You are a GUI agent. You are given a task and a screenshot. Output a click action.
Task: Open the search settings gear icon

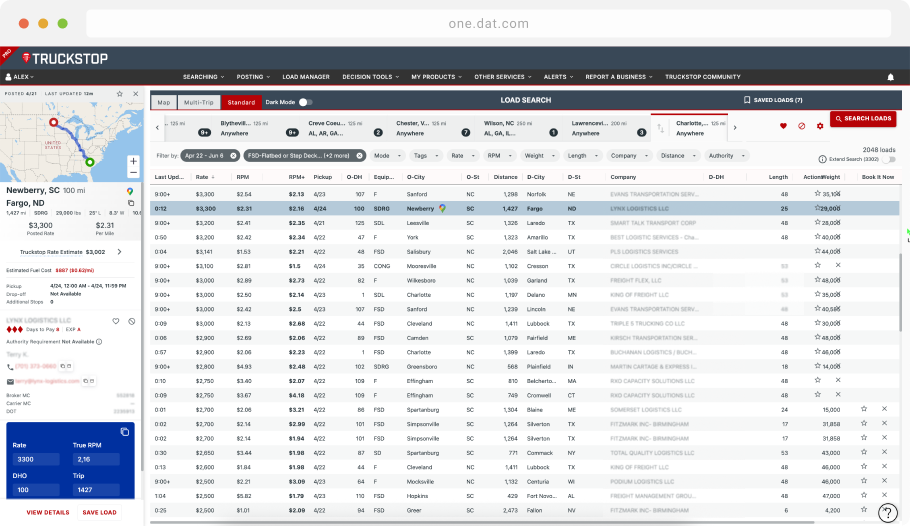(x=820, y=126)
